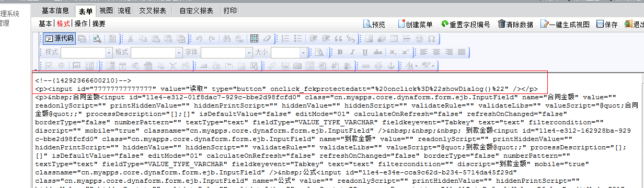
Task: Click the calendar date field icon
Action: tap(122, 66)
